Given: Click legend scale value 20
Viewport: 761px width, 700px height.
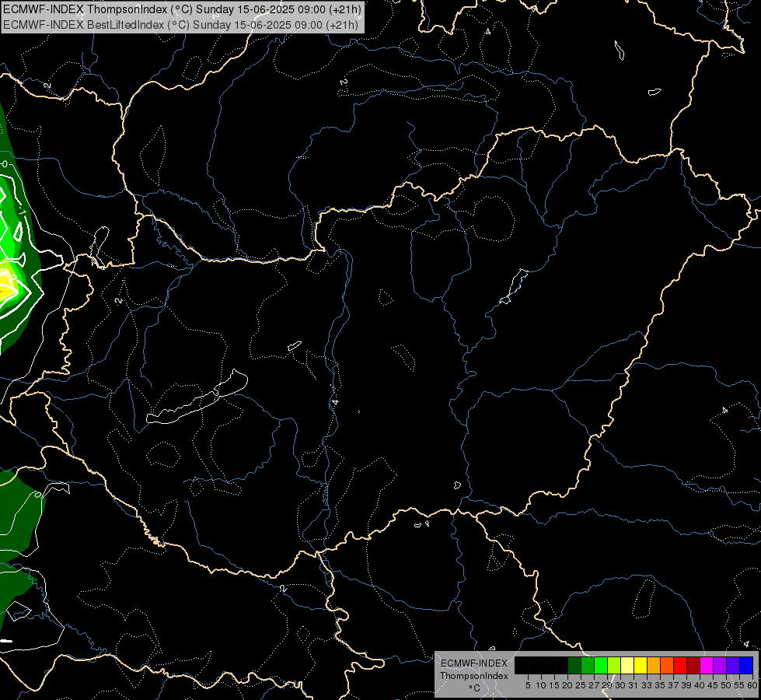Looking at the screenshot, I should coord(567,685).
